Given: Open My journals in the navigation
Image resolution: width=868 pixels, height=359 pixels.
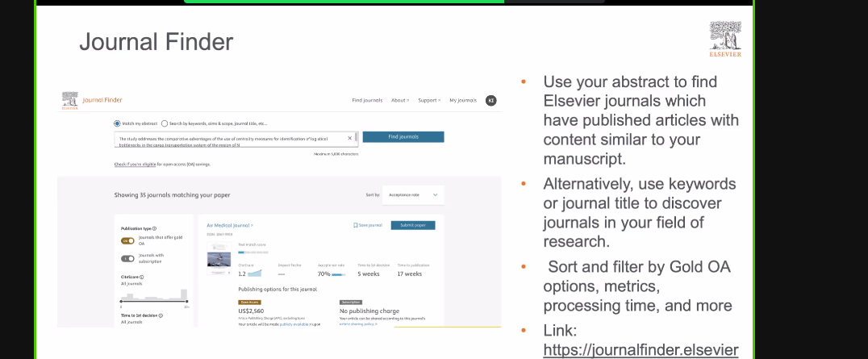Looking at the screenshot, I should [x=463, y=100].
